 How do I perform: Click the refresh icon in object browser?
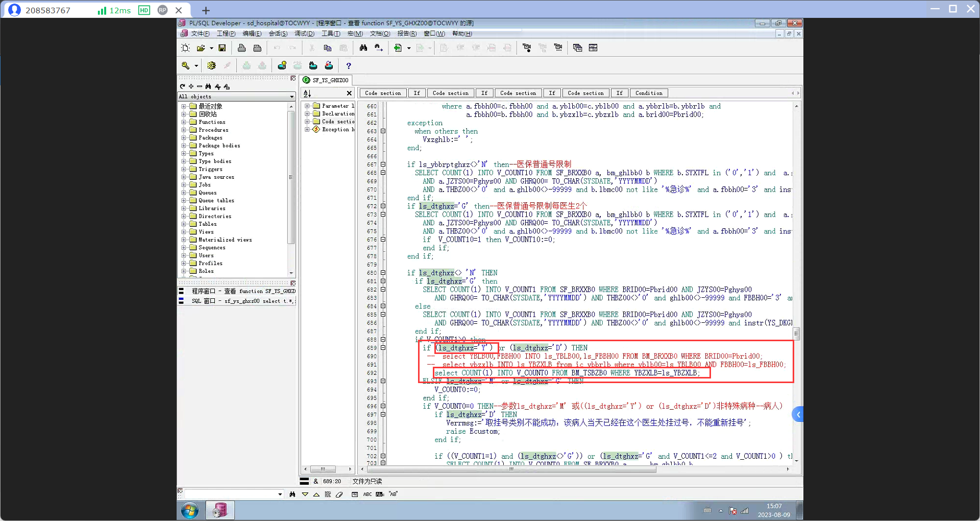(x=182, y=87)
